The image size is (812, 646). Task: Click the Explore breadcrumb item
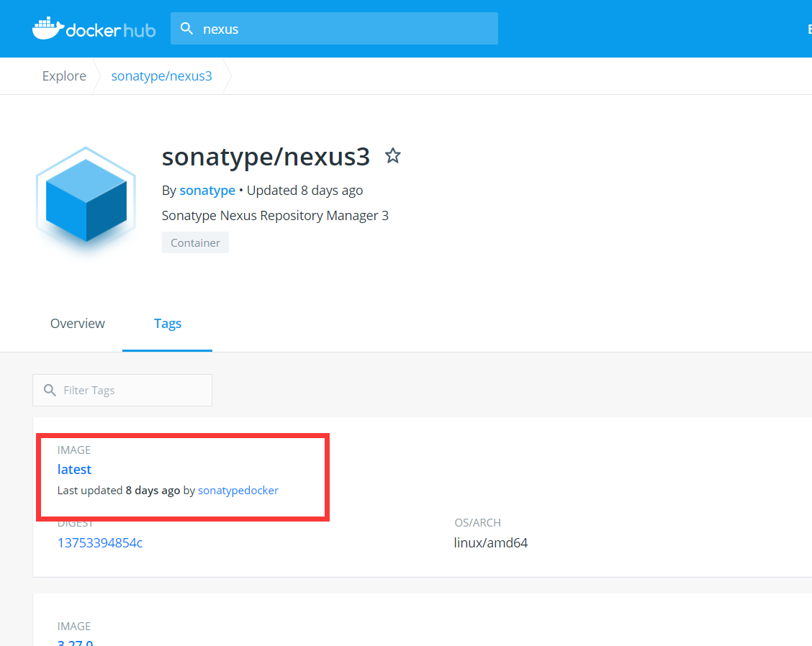tap(64, 76)
